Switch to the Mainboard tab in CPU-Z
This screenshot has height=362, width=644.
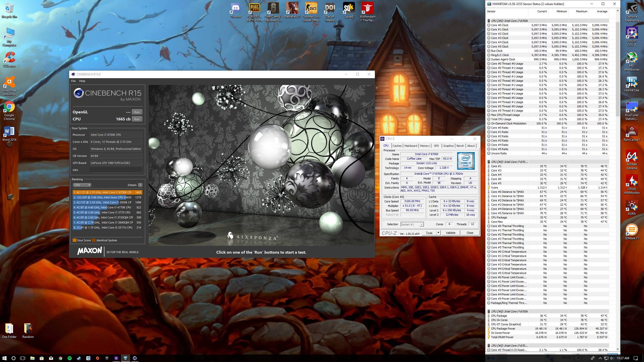(x=411, y=146)
